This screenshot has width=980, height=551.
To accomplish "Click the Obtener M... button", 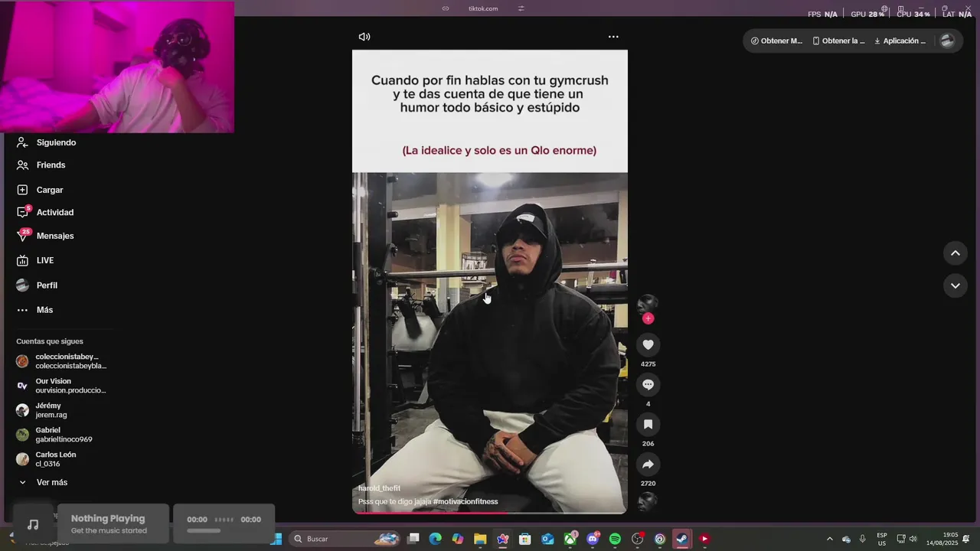I will pyautogui.click(x=776, y=41).
